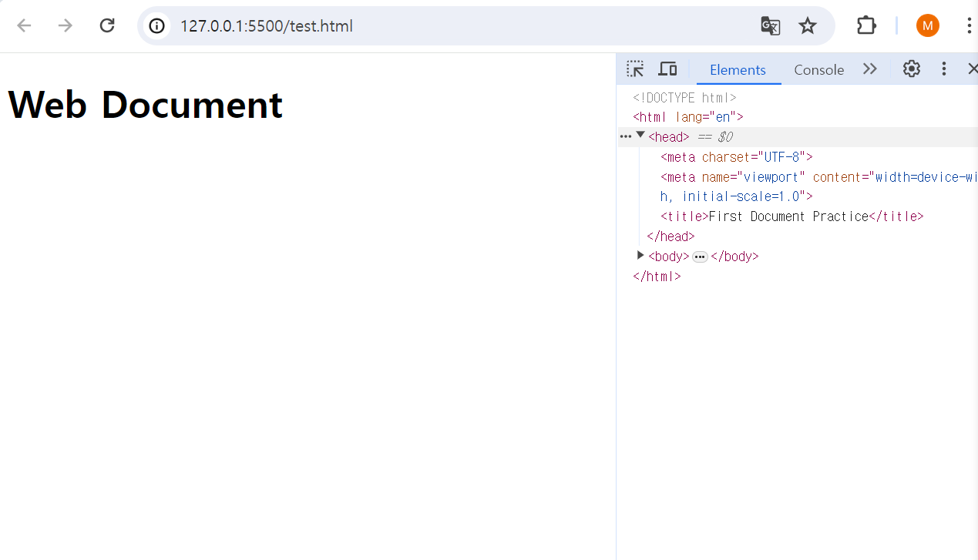
Task: Activate the DevTools inspect element picker
Action: click(635, 69)
